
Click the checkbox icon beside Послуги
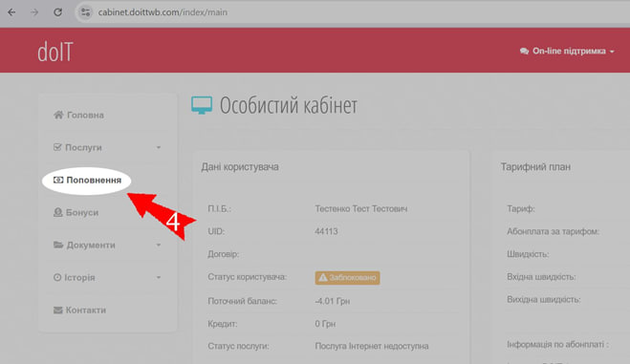(57, 147)
